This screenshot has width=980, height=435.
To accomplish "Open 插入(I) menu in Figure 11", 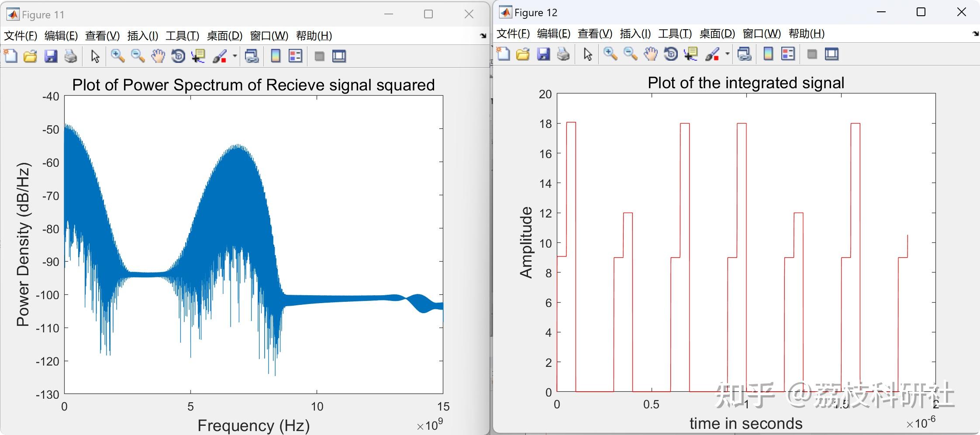I will (x=143, y=36).
